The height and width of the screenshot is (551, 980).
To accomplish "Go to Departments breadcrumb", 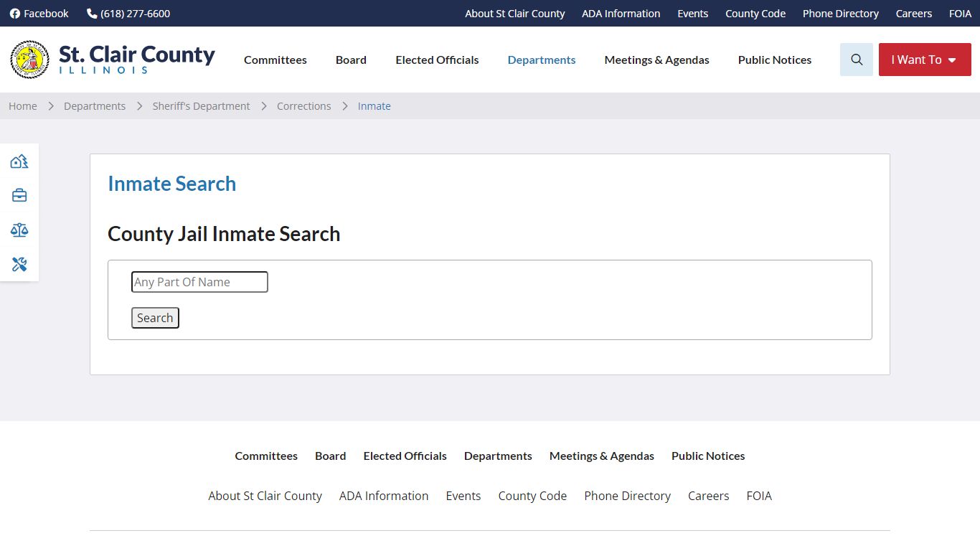I will coord(95,106).
